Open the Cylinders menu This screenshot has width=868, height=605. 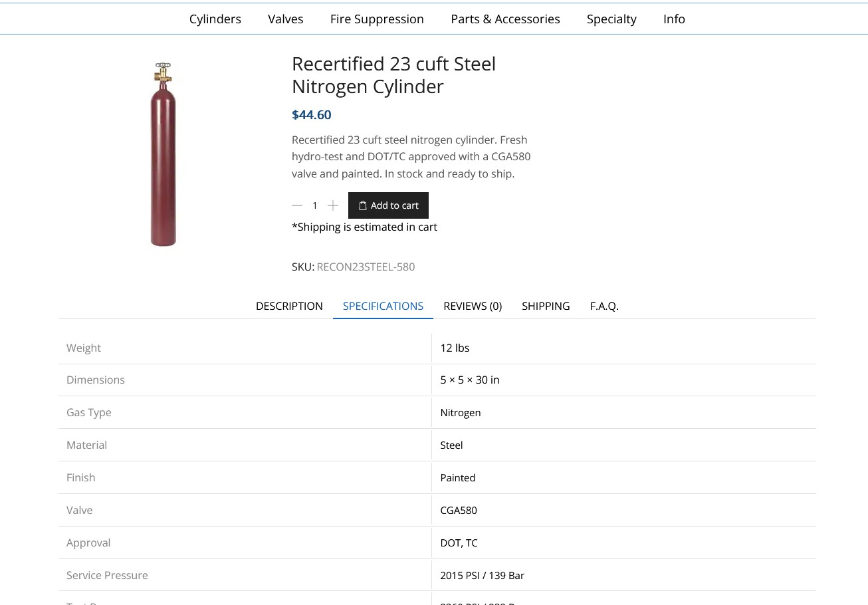click(215, 19)
